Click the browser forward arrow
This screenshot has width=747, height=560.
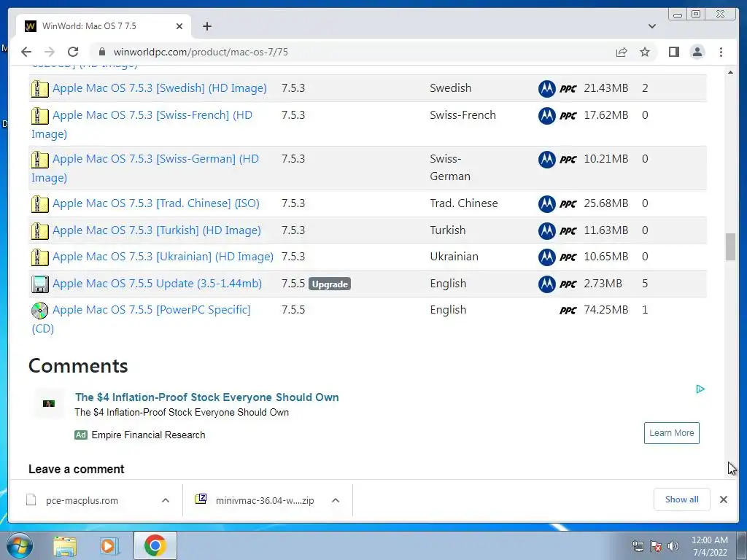point(50,52)
